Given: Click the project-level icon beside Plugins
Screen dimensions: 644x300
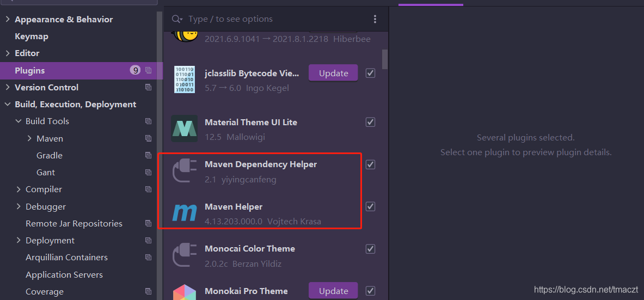Looking at the screenshot, I should click(148, 70).
